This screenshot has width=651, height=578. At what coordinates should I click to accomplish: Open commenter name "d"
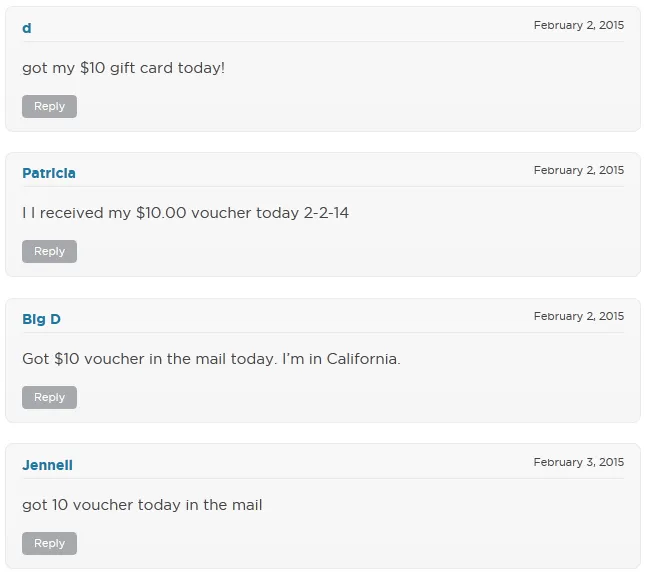point(27,28)
